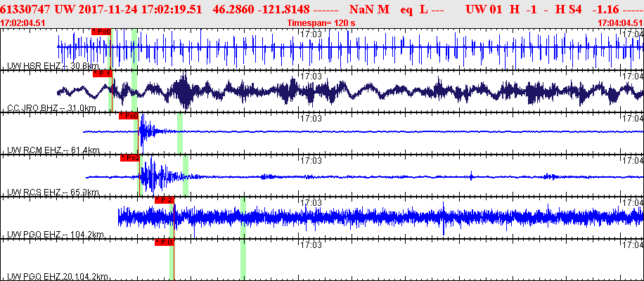The width and height of the screenshot is (644, 281).
Task: Click the NaN M magnitude text
Action: tap(369, 9)
